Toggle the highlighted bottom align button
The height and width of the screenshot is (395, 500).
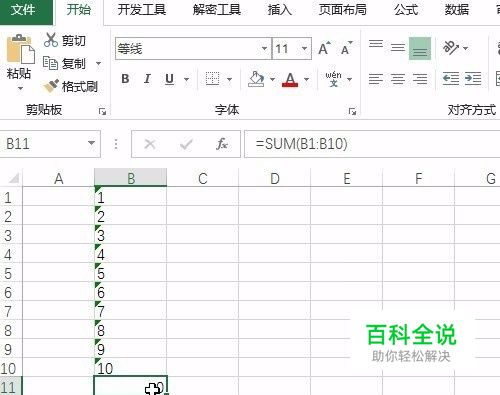[420, 49]
